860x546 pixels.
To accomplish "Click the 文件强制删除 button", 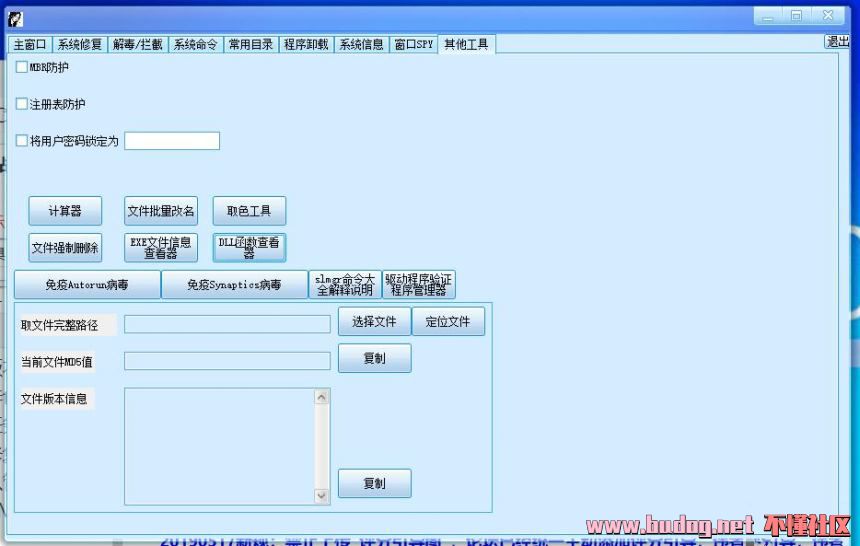I will coord(65,248).
